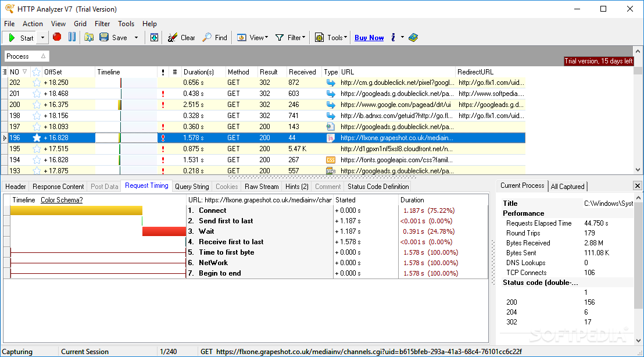
Task: Click the yellow Connect timing bar
Action: [76, 210]
